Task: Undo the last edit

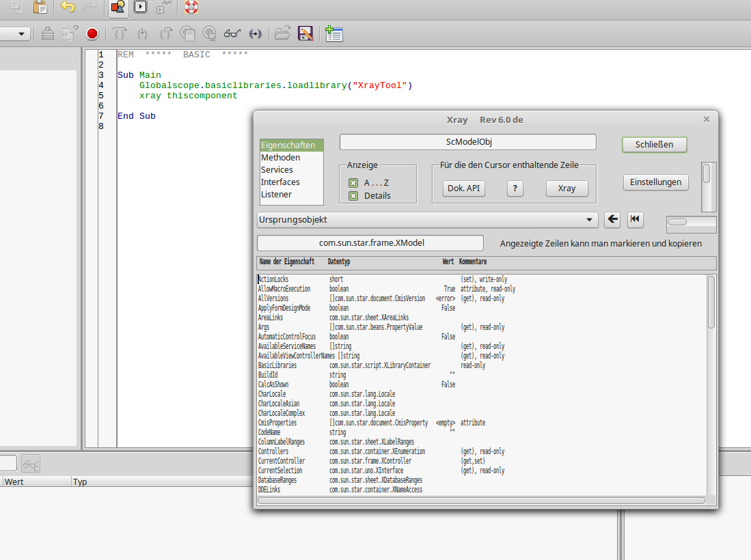Action: click(x=68, y=7)
